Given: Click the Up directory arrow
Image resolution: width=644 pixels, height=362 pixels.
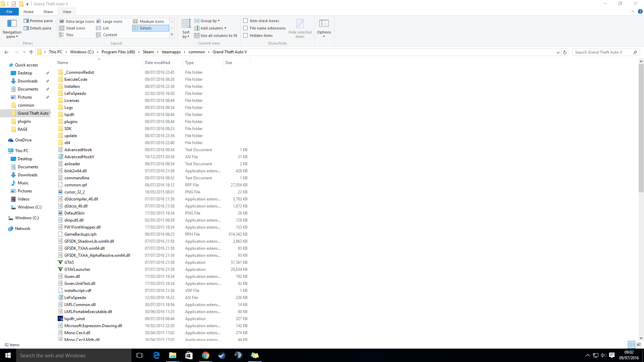Looking at the screenshot, I should click(x=31, y=52).
